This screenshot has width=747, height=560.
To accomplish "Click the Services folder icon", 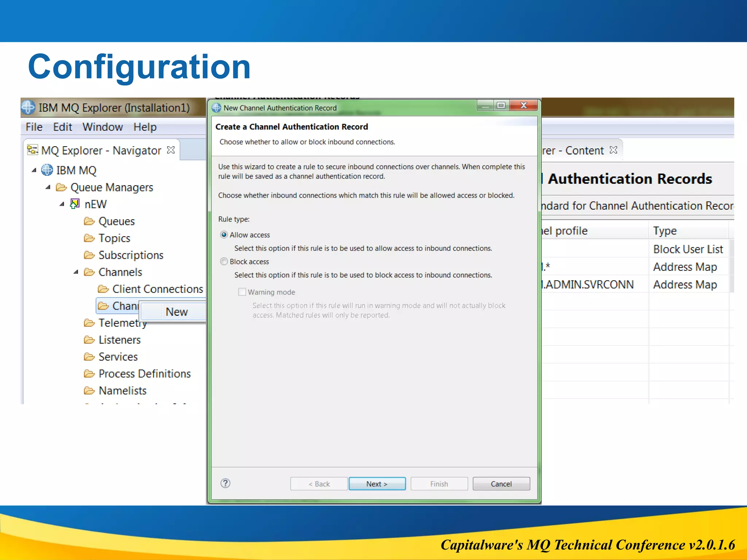I will point(89,357).
